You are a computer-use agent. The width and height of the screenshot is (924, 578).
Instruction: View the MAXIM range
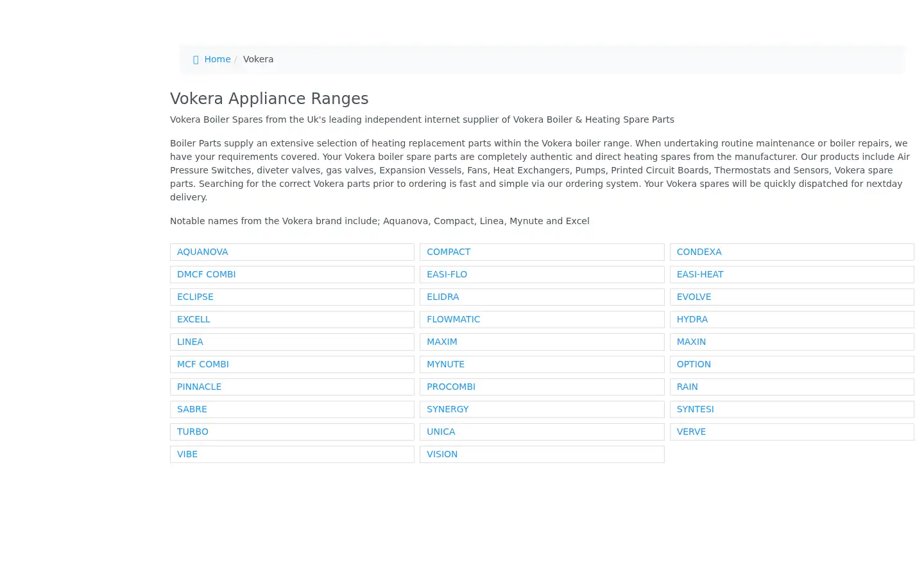point(542,342)
